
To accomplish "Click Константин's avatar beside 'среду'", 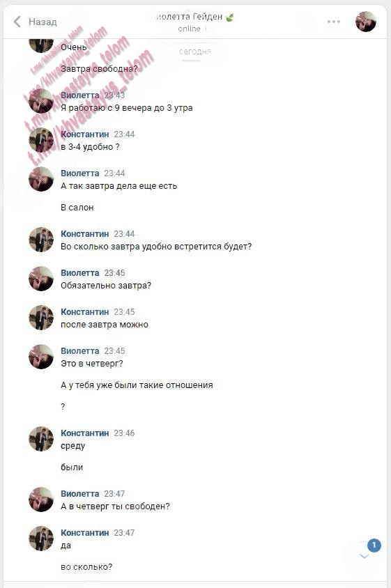I will click(x=41, y=439).
